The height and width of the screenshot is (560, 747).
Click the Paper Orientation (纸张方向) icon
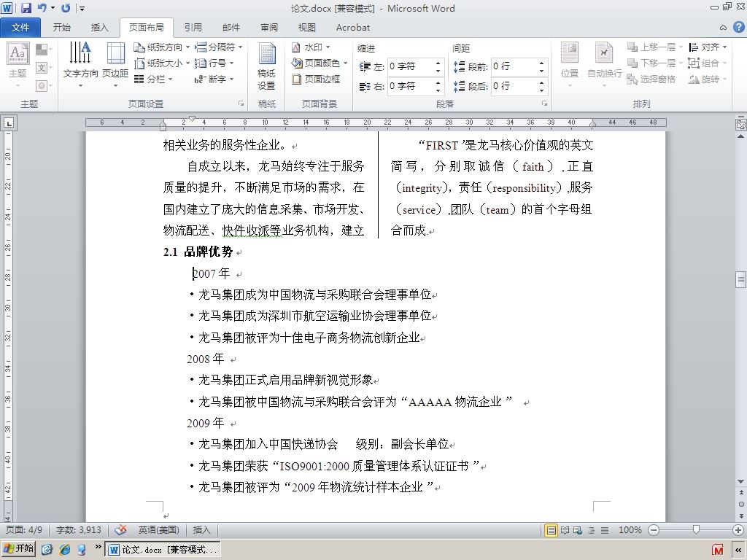tap(139, 47)
